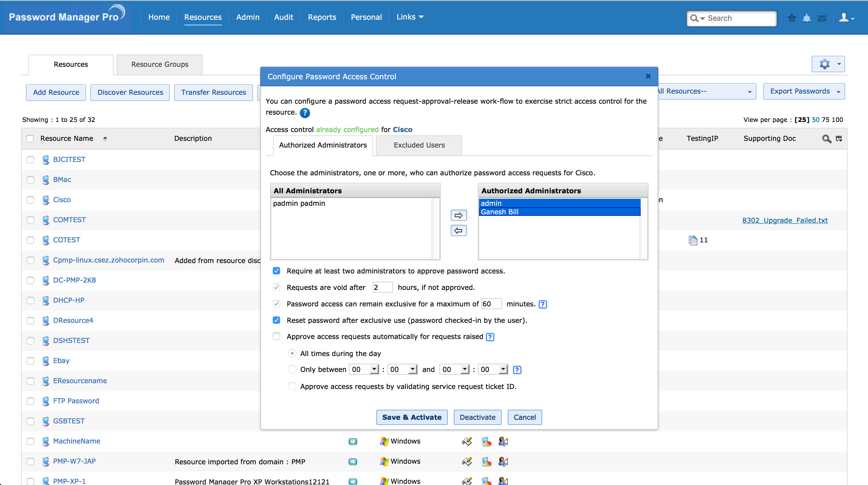Open the Links menu dropdown
Screen dimensions: 868x485
click(410, 17)
